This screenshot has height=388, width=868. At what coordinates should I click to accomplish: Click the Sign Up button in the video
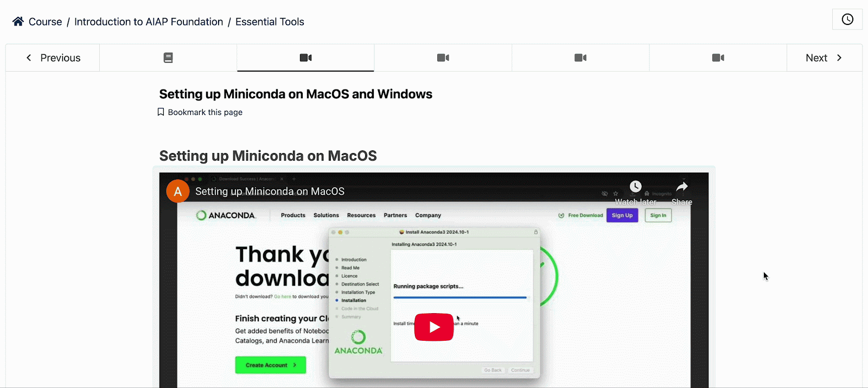pos(622,215)
